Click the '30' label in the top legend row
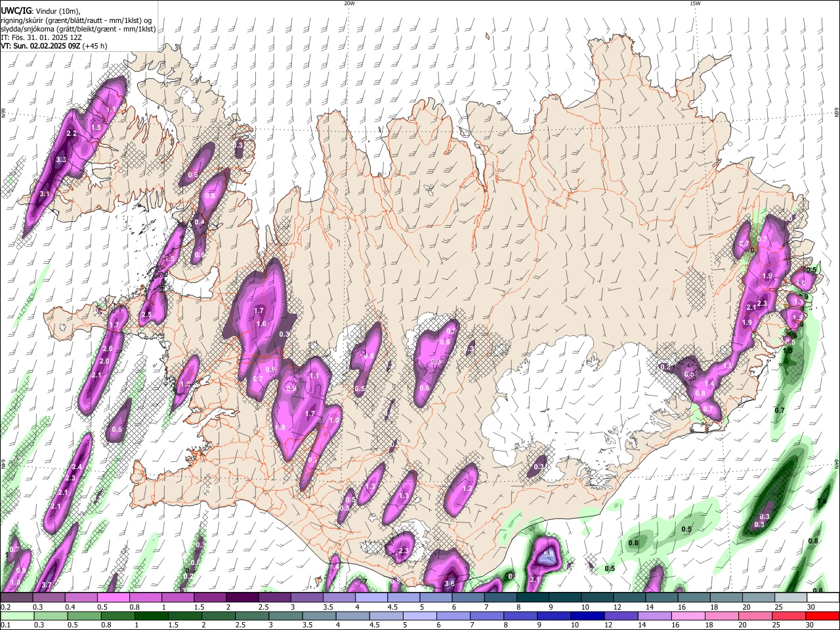 point(811,607)
